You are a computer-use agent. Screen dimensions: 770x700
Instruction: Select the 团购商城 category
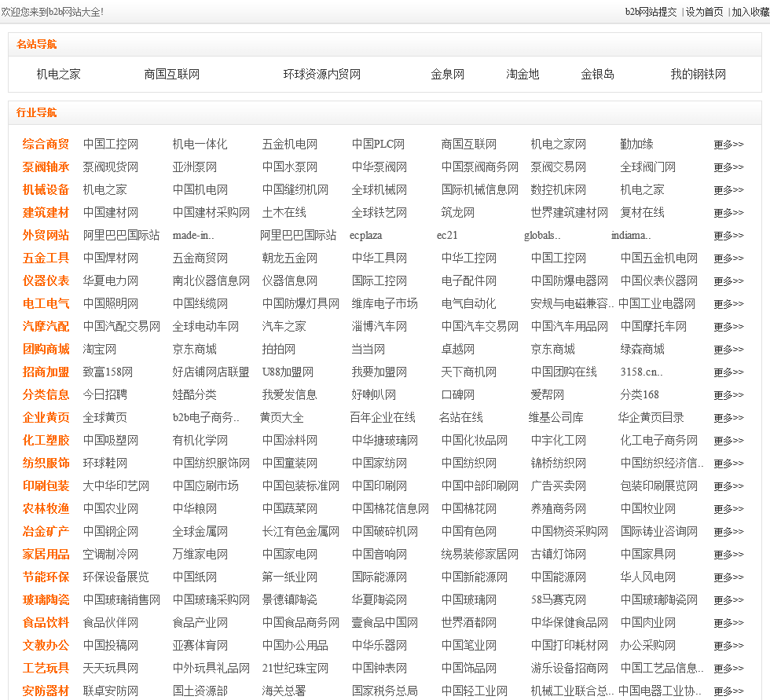tap(46, 349)
